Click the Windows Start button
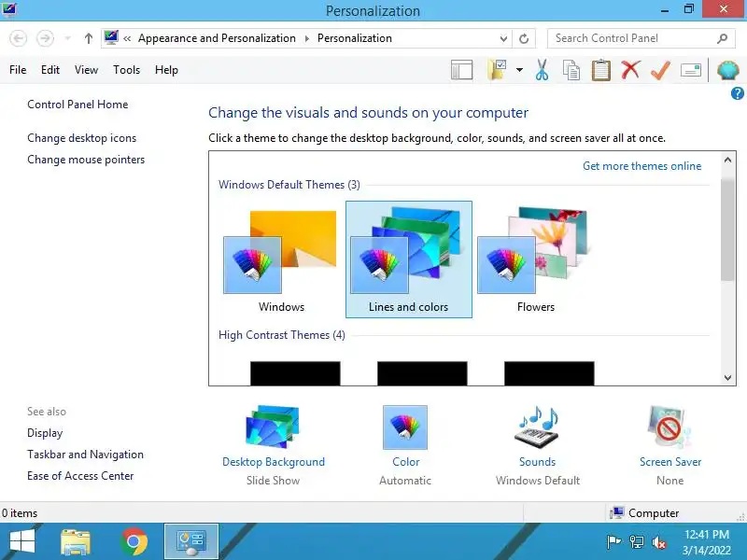The width and height of the screenshot is (747, 560). coord(21,541)
